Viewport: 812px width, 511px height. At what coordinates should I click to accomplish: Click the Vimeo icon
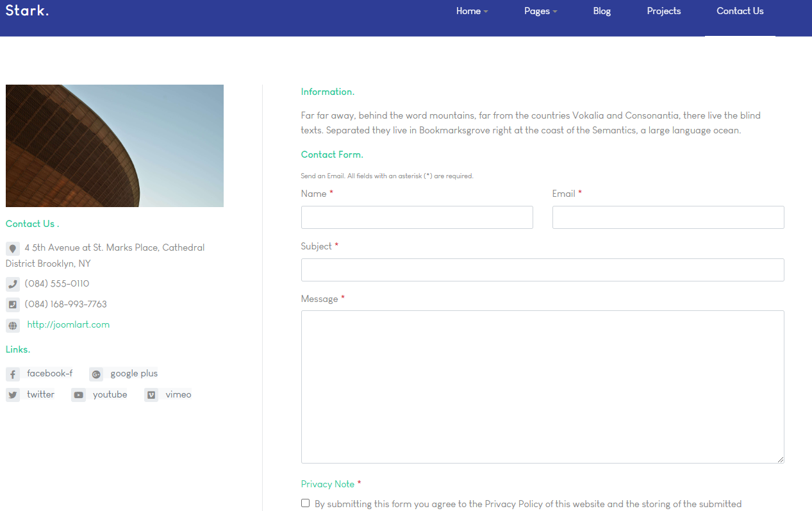(x=151, y=395)
